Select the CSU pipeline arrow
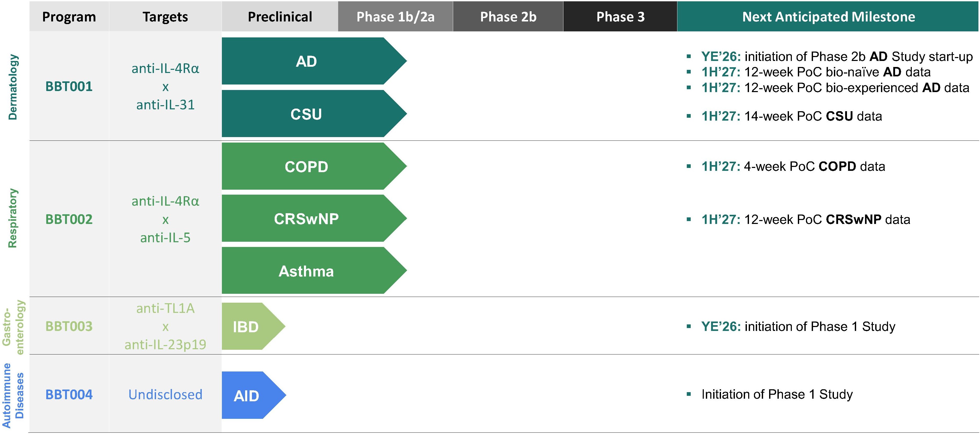This screenshot has height=434, width=980. point(314,114)
